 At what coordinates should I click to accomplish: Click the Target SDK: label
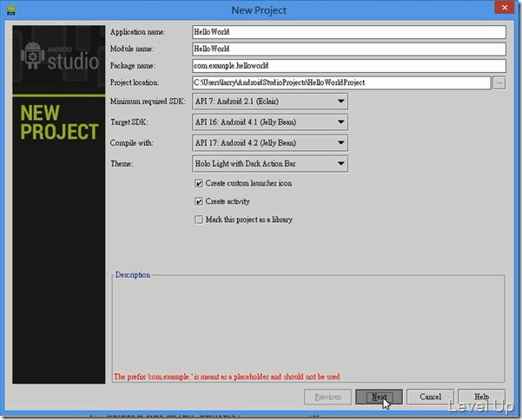129,122
